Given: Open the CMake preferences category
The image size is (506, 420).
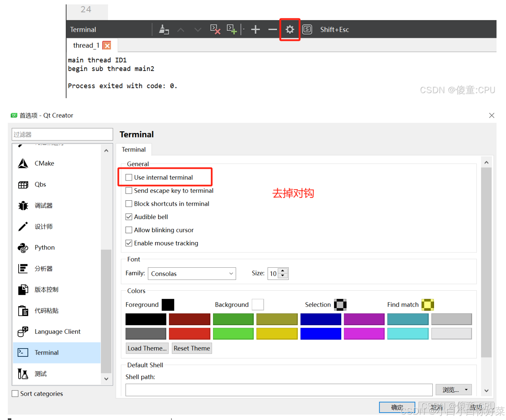Looking at the screenshot, I should [57, 163].
